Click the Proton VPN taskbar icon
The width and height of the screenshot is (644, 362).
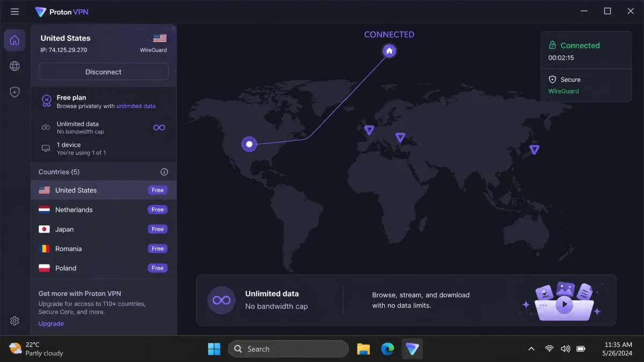412,349
